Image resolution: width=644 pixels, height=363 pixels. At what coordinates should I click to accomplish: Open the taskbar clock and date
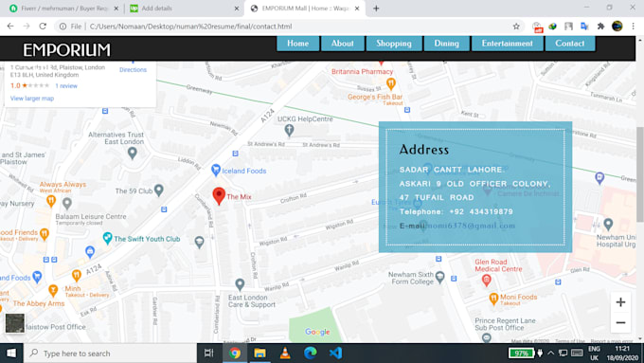[622, 354]
